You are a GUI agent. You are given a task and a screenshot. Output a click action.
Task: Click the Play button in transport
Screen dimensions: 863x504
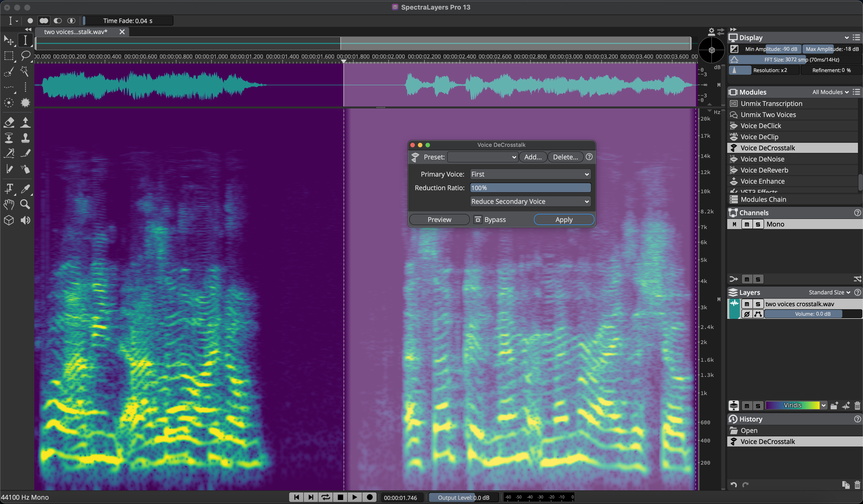(355, 497)
